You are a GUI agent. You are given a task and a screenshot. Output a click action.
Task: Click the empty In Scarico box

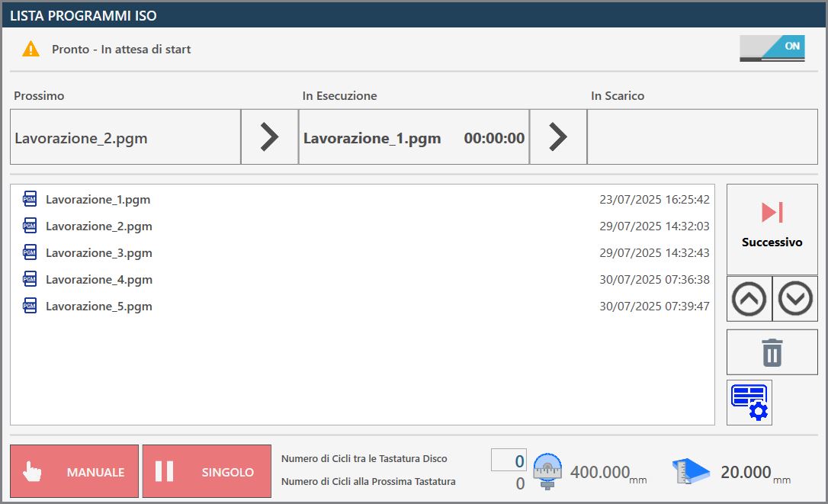click(702, 136)
